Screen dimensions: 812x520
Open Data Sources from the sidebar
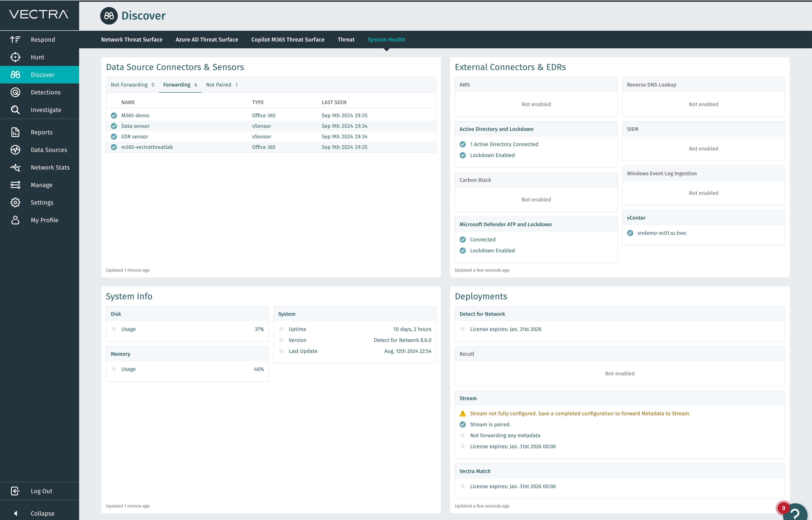click(49, 150)
